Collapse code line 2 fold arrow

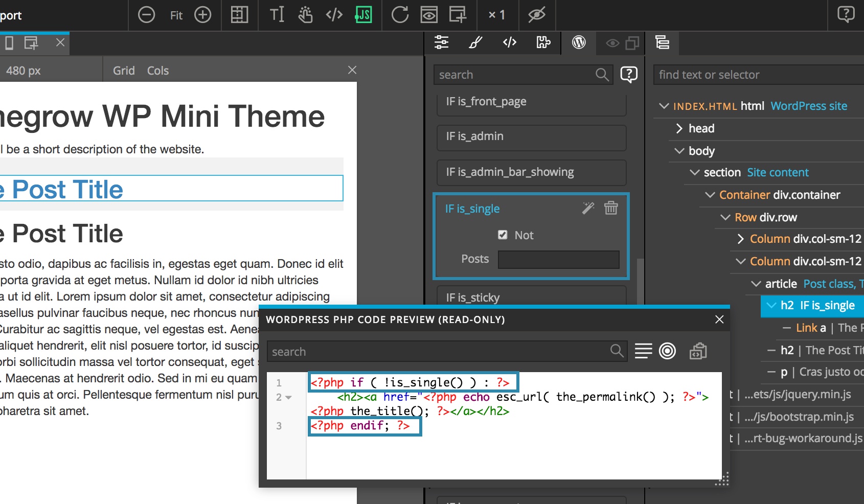pyautogui.click(x=289, y=398)
